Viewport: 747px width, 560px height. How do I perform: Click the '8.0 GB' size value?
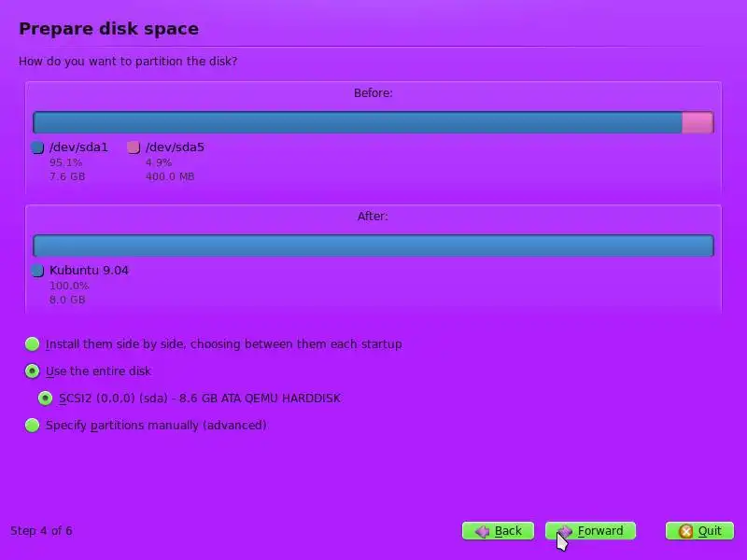pos(67,300)
